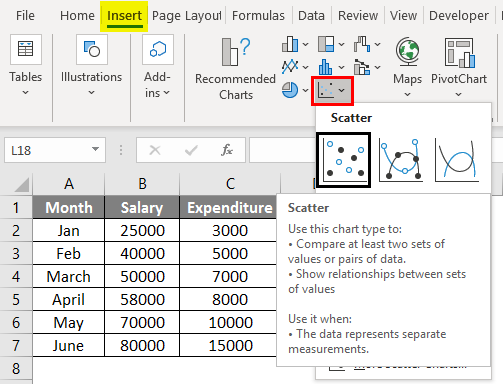
Task: Select column A header
Action: coord(69,184)
